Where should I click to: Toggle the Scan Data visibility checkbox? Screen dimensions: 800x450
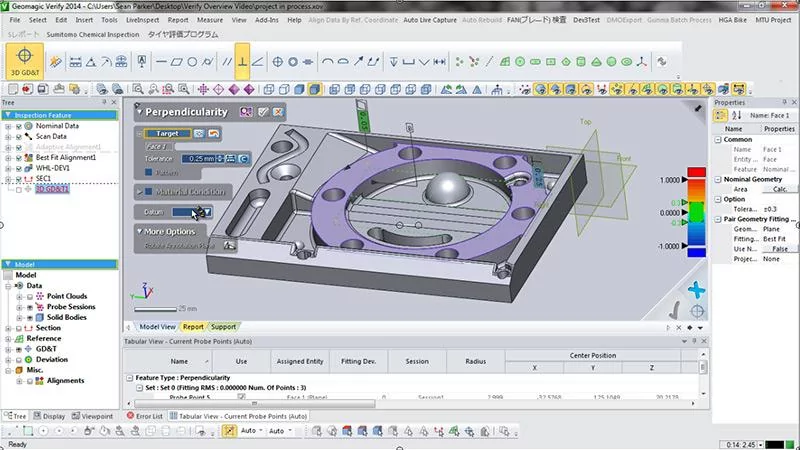pos(19,137)
